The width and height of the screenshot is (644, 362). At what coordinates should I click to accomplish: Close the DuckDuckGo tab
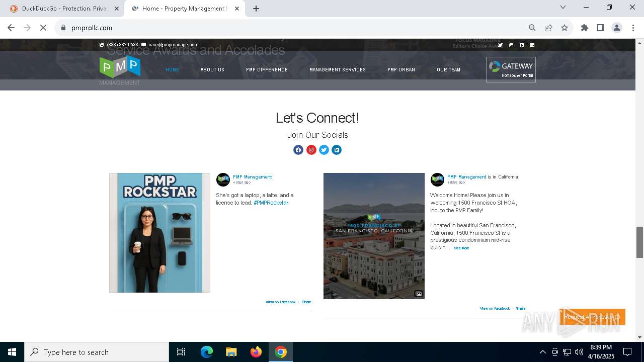117,9
